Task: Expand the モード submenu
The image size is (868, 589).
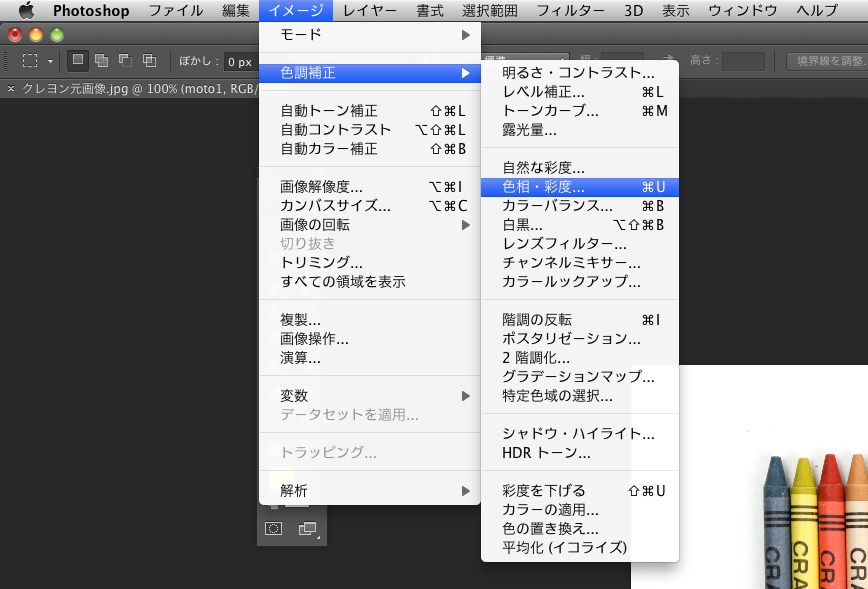Action: [370, 35]
